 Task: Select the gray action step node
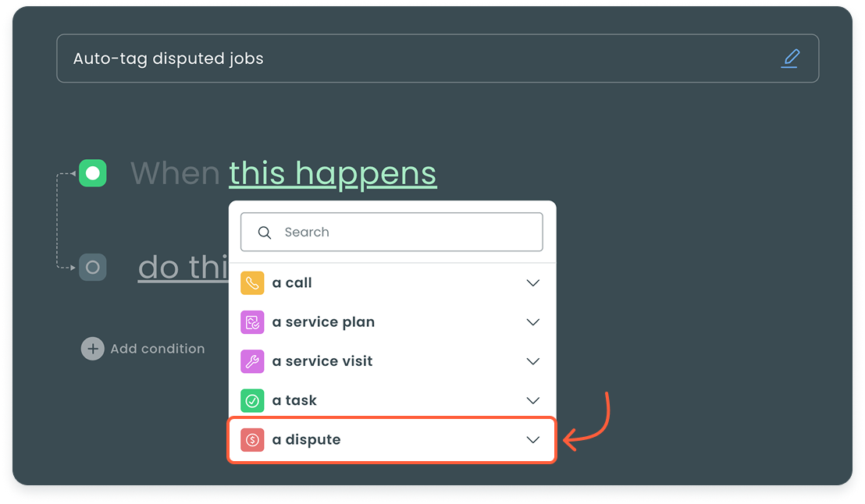[93, 268]
